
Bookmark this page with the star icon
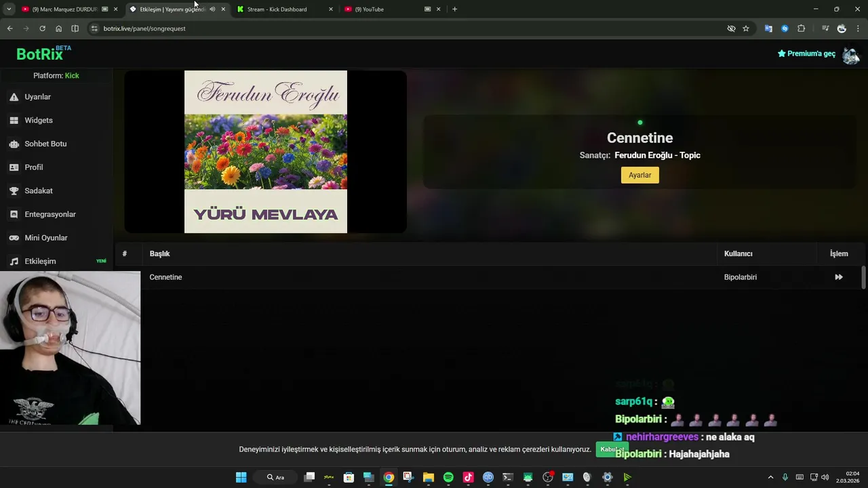[x=746, y=28]
